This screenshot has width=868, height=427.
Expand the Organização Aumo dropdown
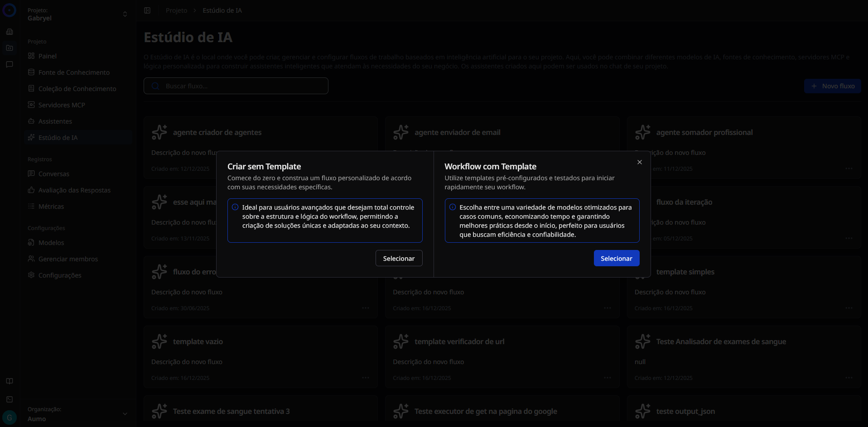(x=125, y=413)
